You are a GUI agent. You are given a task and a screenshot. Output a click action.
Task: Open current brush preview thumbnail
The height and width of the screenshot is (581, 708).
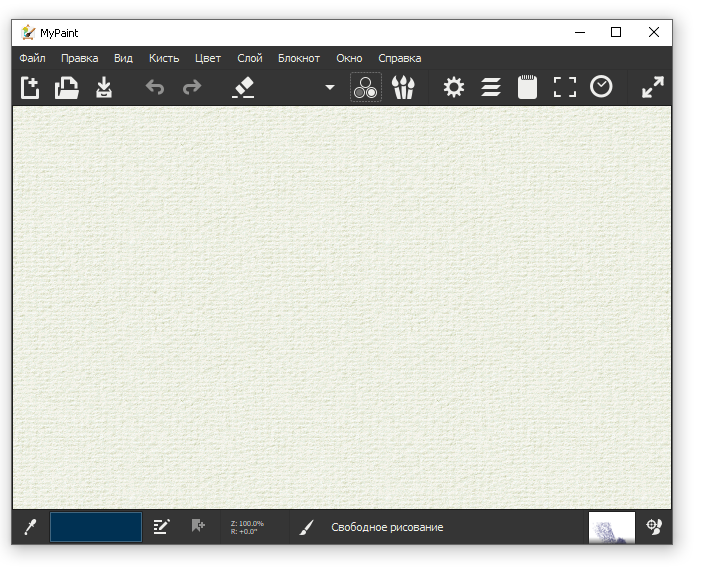click(x=612, y=528)
